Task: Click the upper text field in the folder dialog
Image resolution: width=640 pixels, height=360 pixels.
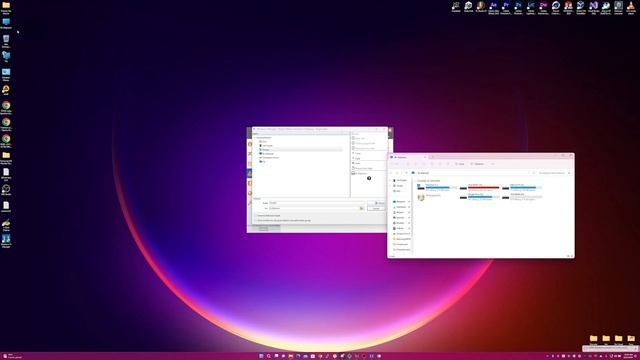Action: coord(317,203)
